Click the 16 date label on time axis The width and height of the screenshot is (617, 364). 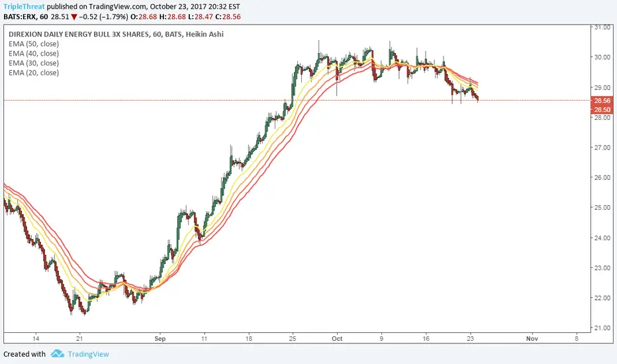(x=426, y=338)
